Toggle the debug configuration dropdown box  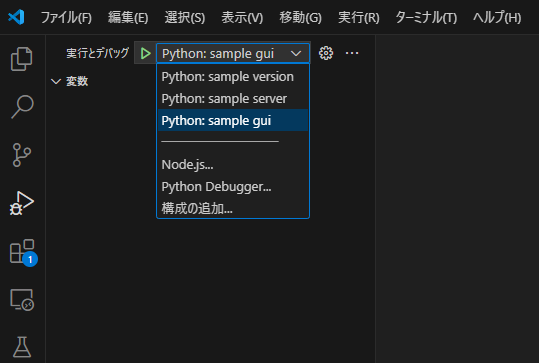tap(233, 53)
